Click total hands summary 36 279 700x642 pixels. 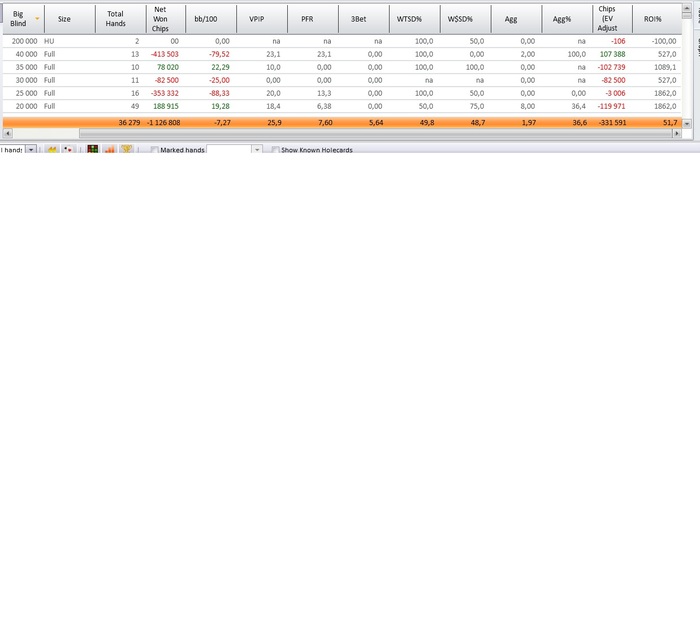click(129, 122)
